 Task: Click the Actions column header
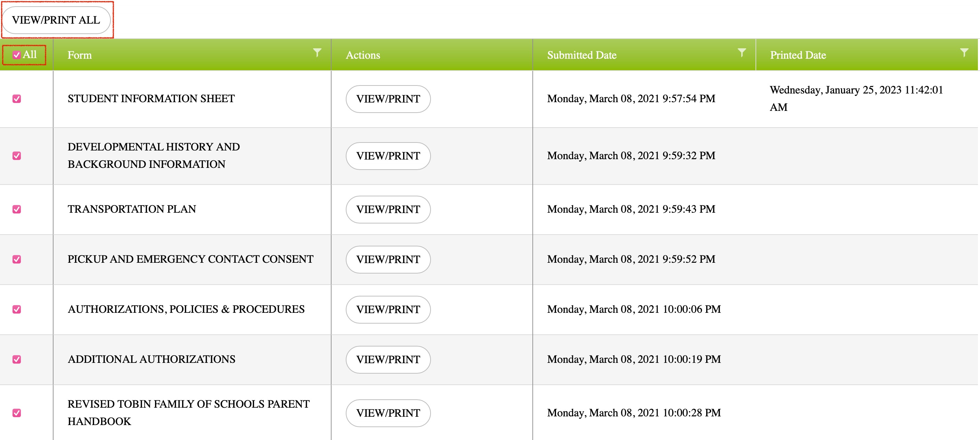[363, 55]
